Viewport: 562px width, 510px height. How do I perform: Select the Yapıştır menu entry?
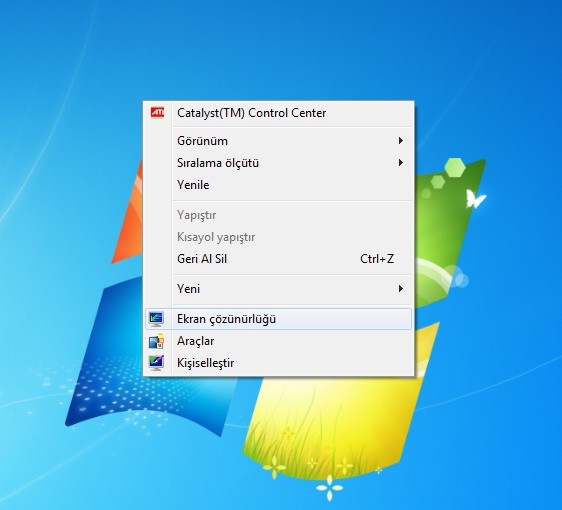[x=278, y=215]
